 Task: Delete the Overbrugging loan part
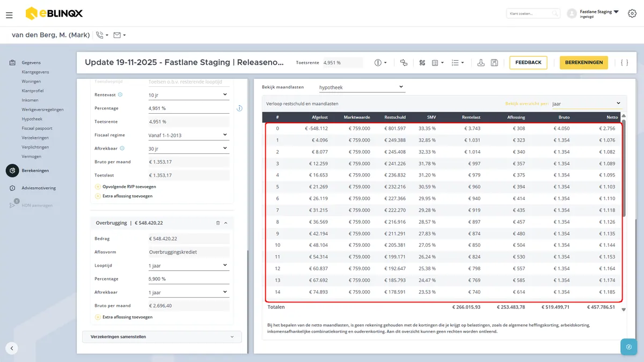(218, 223)
